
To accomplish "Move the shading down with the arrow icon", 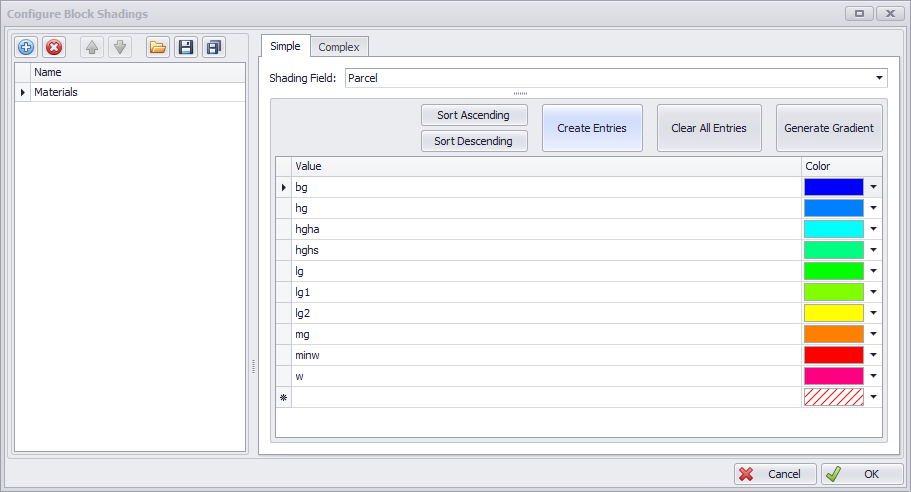I will [120, 47].
